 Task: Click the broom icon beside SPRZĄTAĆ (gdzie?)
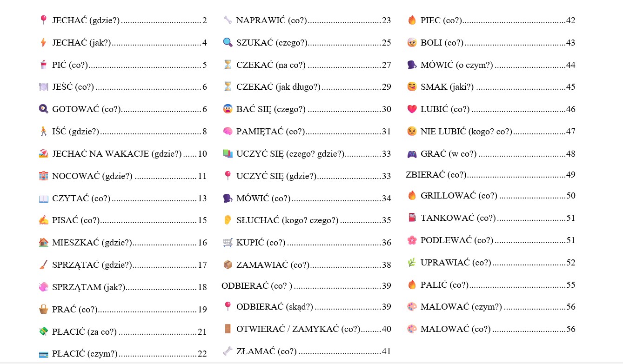(43, 265)
